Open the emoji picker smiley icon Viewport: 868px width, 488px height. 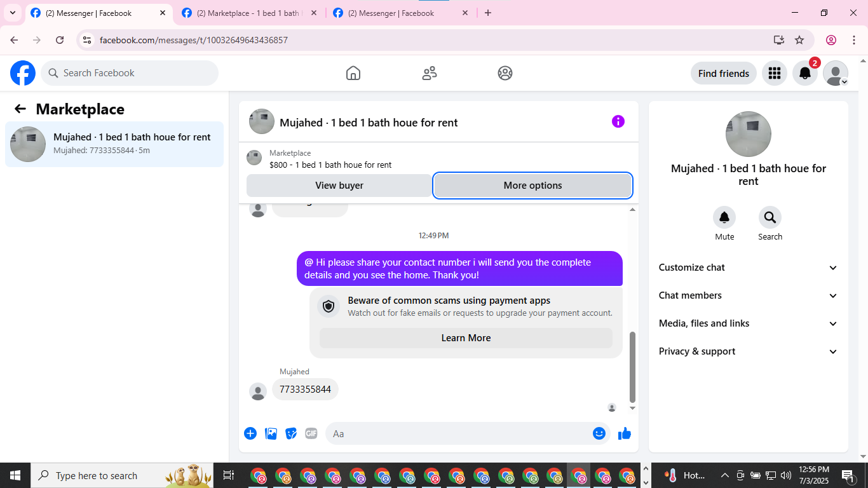pyautogui.click(x=599, y=433)
